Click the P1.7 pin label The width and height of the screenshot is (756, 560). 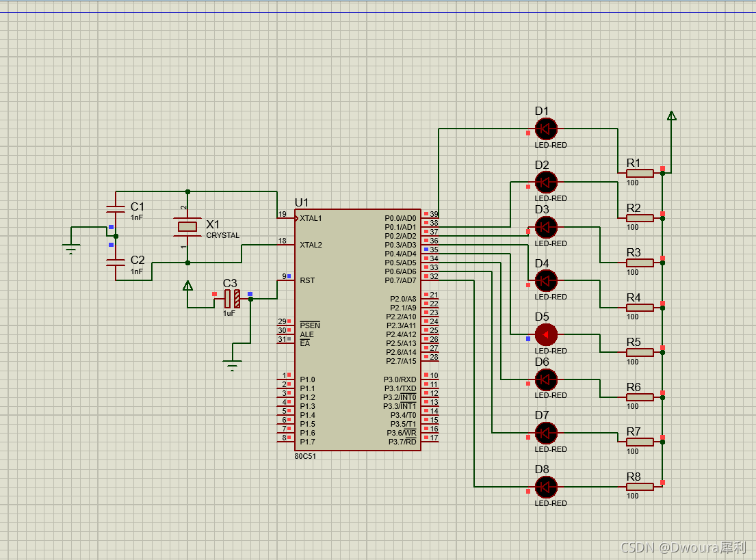click(x=307, y=442)
